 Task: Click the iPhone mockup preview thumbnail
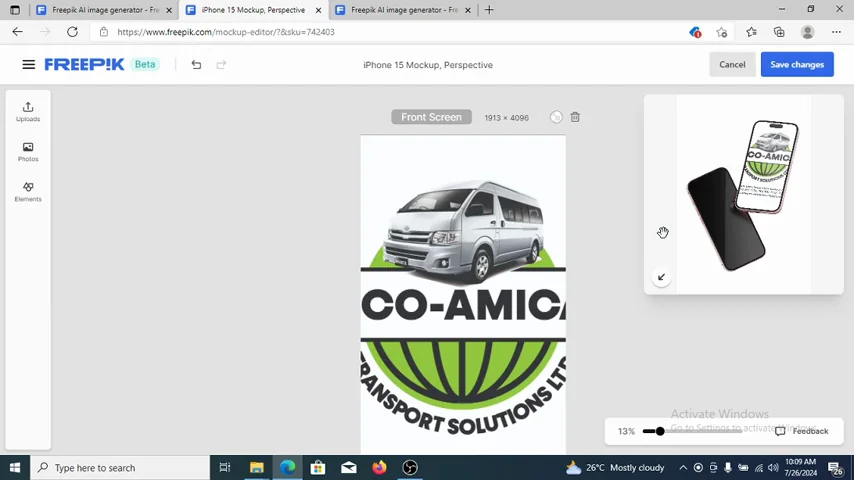click(743, 195)
